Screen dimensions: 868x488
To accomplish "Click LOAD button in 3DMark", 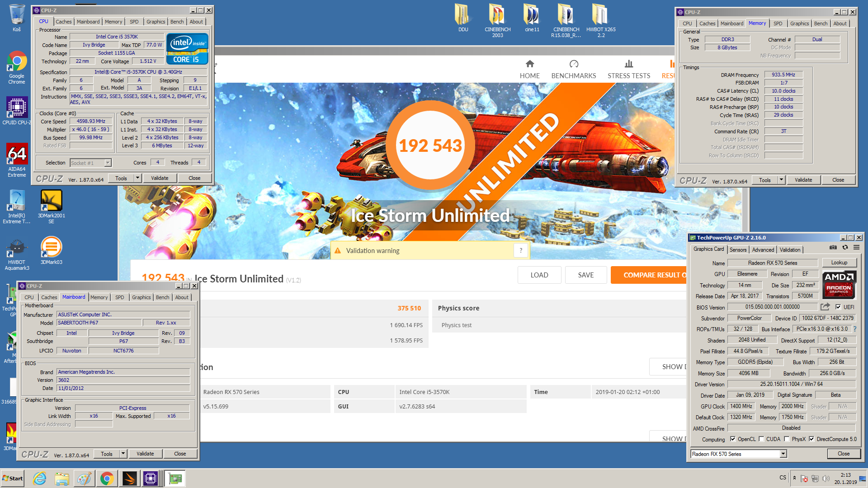I will [x=539, y=275].
